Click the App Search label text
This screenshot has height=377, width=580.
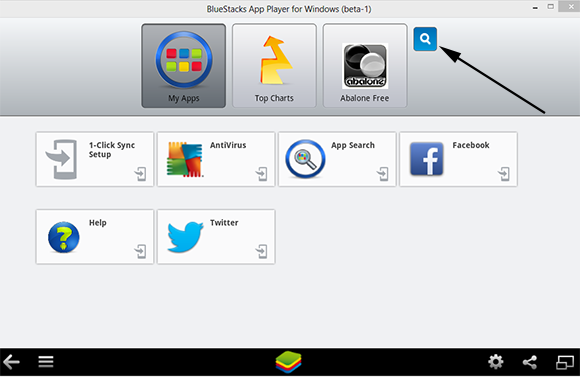coord(353,145)
